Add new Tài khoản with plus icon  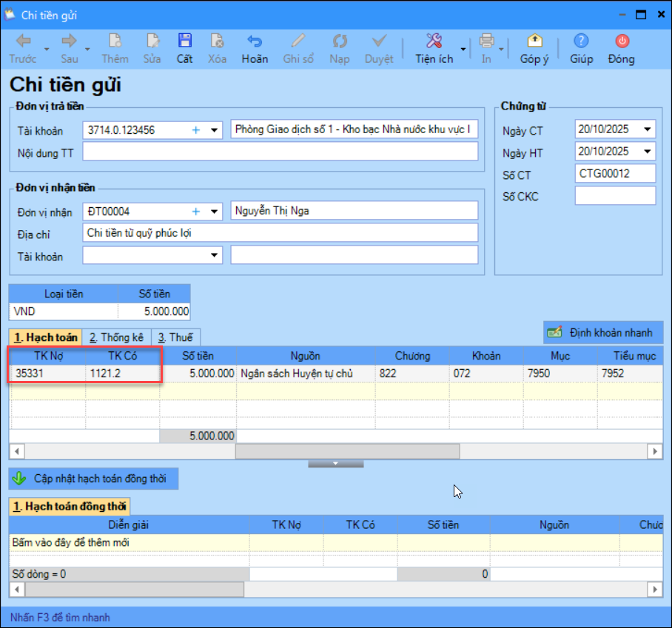[196, 130]
